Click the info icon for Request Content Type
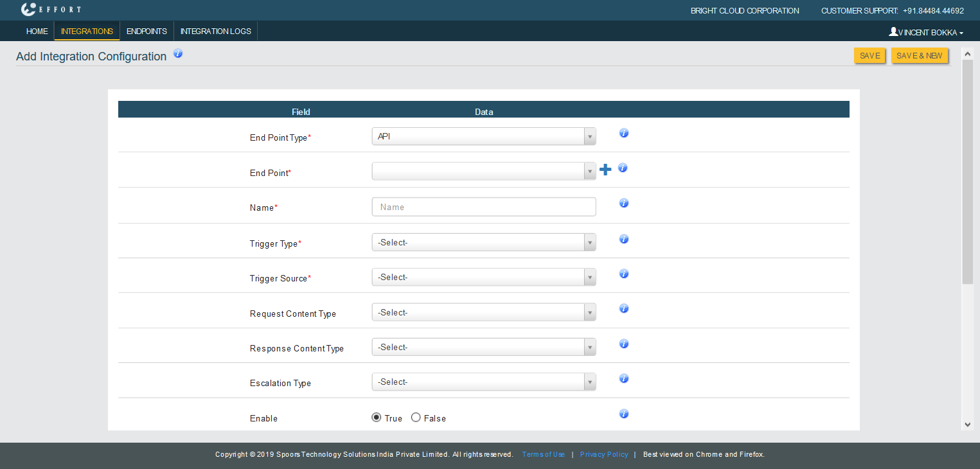The image size is (980, 469). [x=623, y=309]
